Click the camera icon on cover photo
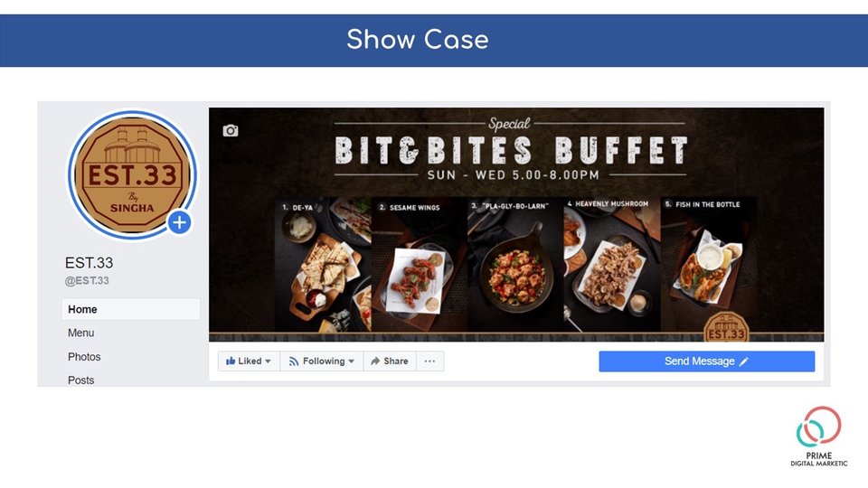Viewport: 868px width, 488px height. [x=231, y=130]
